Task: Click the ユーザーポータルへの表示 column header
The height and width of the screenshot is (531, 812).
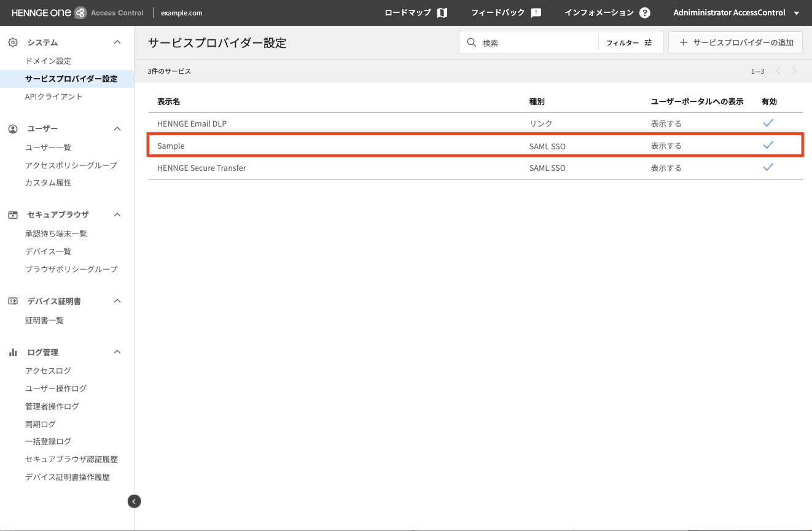Action: [697, 101]
